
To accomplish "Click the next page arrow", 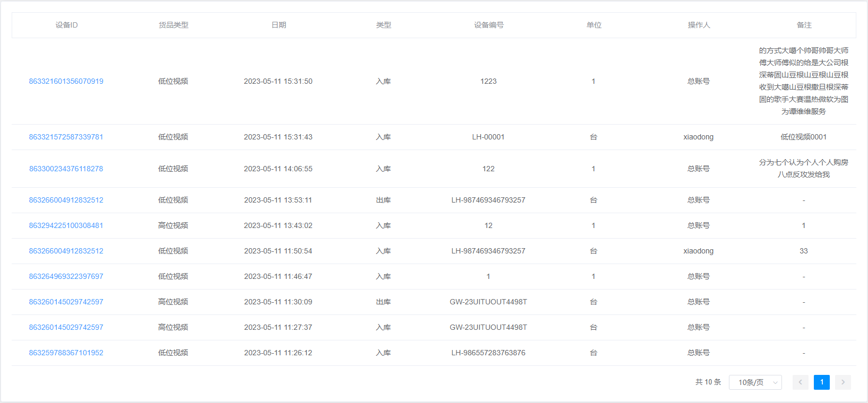I will 843,382.
